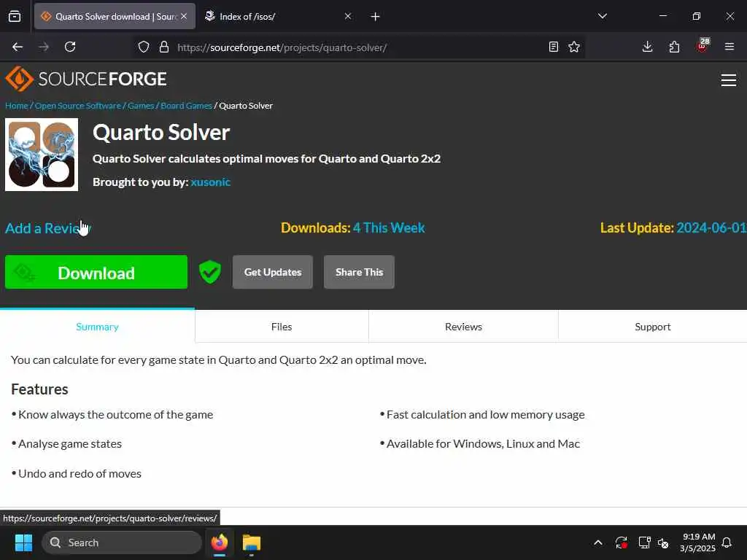This screenshot has width=747, height=560.
Task: Open the extensions puzzle icon
Action: tap(674, 47)
